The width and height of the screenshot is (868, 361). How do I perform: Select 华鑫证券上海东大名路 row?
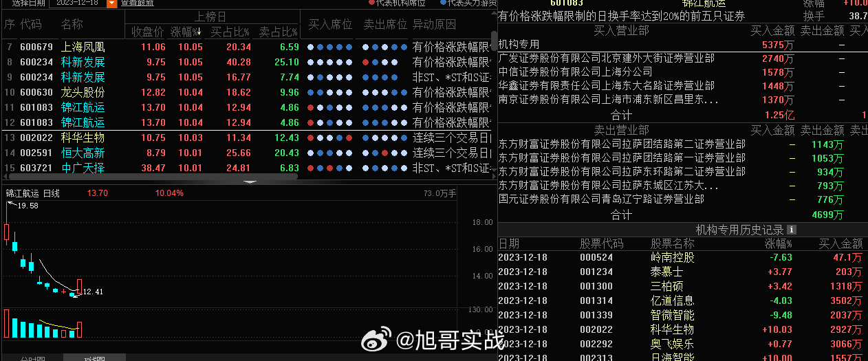(x=682, y=85)
